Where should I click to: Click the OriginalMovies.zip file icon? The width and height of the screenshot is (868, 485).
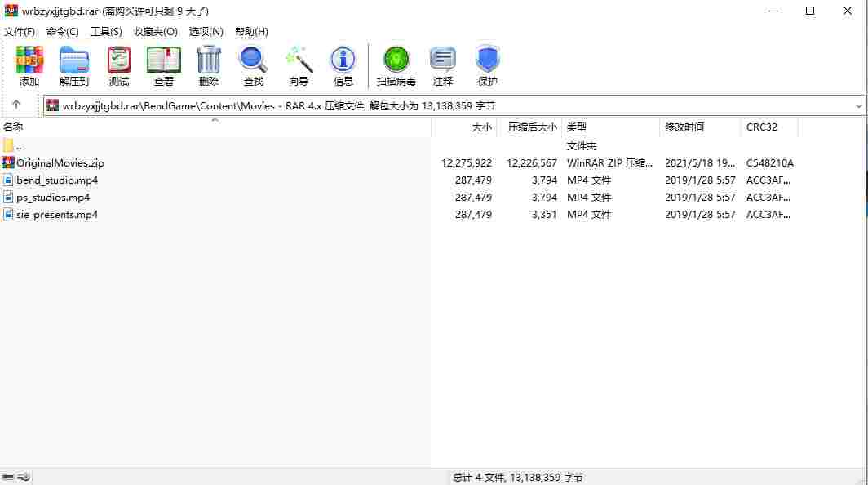coord(8,163)
